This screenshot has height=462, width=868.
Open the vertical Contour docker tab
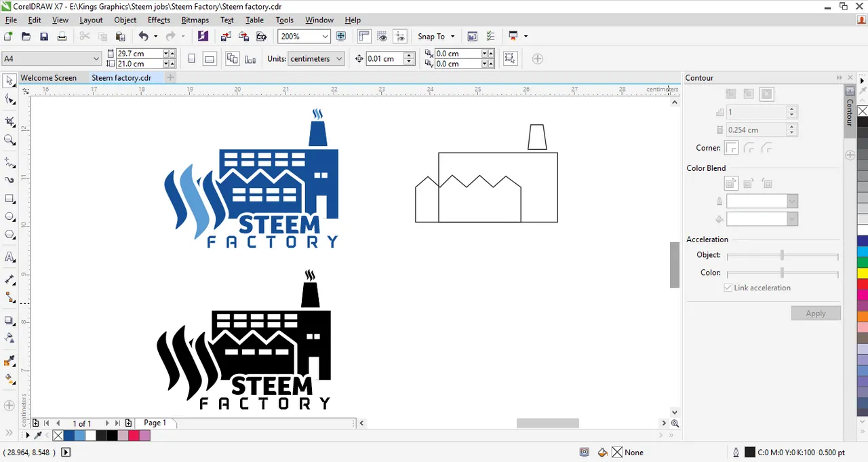click(850, 113)
